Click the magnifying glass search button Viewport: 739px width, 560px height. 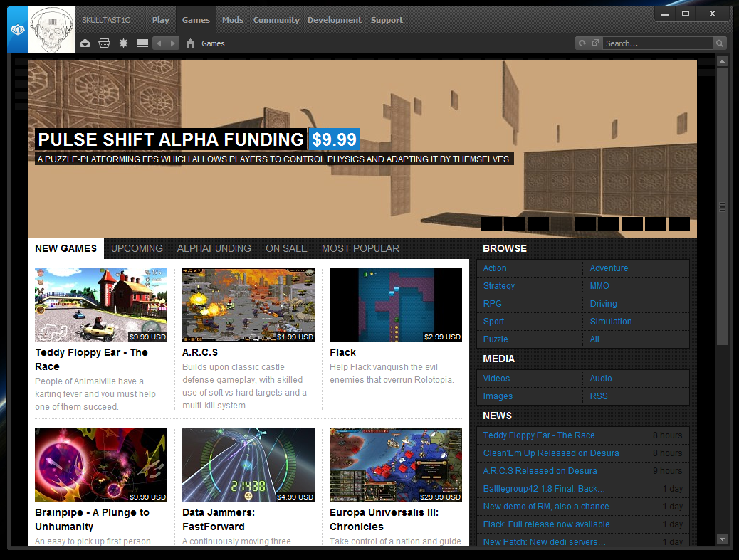tap(720, 43)
